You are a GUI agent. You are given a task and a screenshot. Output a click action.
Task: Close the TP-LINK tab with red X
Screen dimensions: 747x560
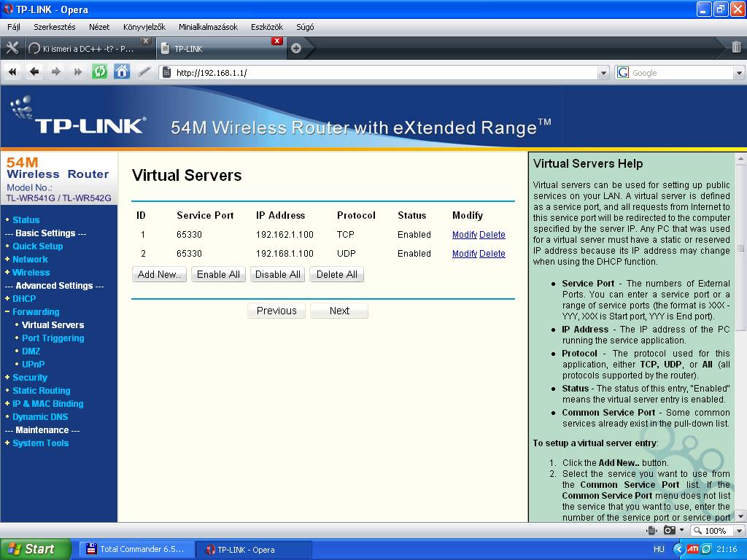click(276, 41)
